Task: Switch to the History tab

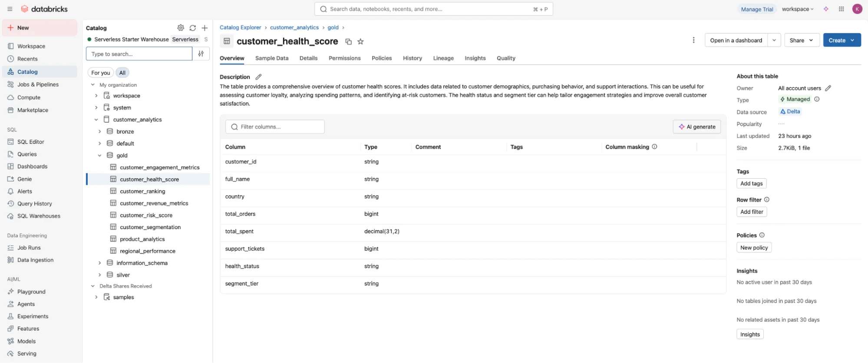Action: pyautogui.click(x=412, y=58)
